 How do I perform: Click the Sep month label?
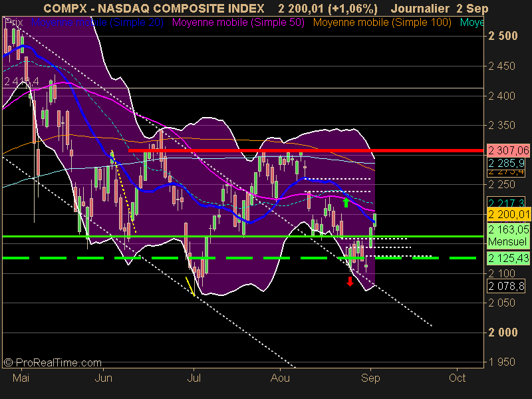pos(370,378)
